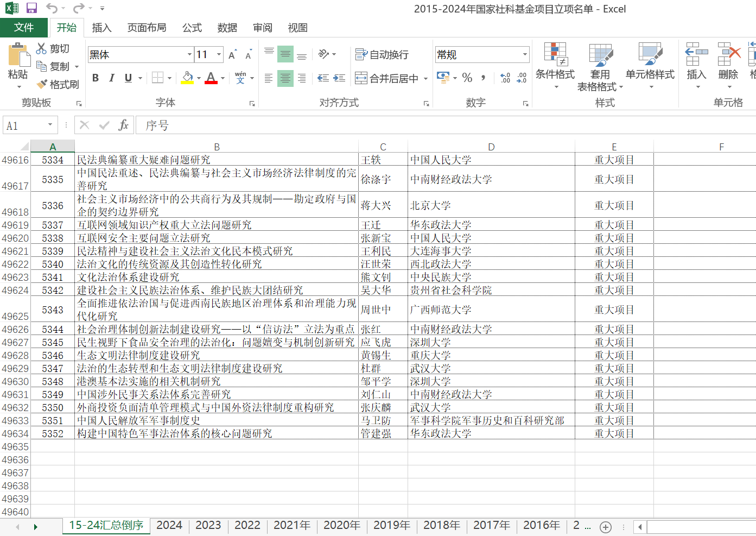
Task: Undo the last action
Action: point(52,8)
